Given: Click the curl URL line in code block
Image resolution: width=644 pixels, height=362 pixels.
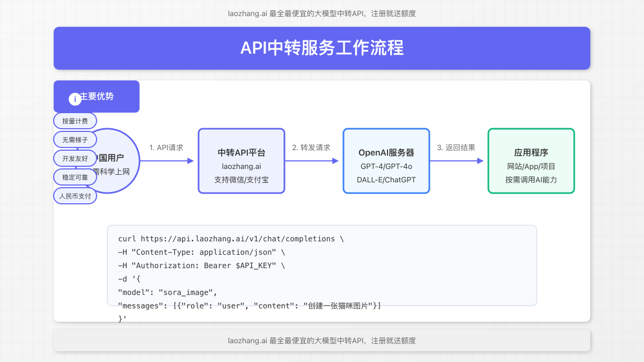Looking at the screenshot, I should click(231, 239).
